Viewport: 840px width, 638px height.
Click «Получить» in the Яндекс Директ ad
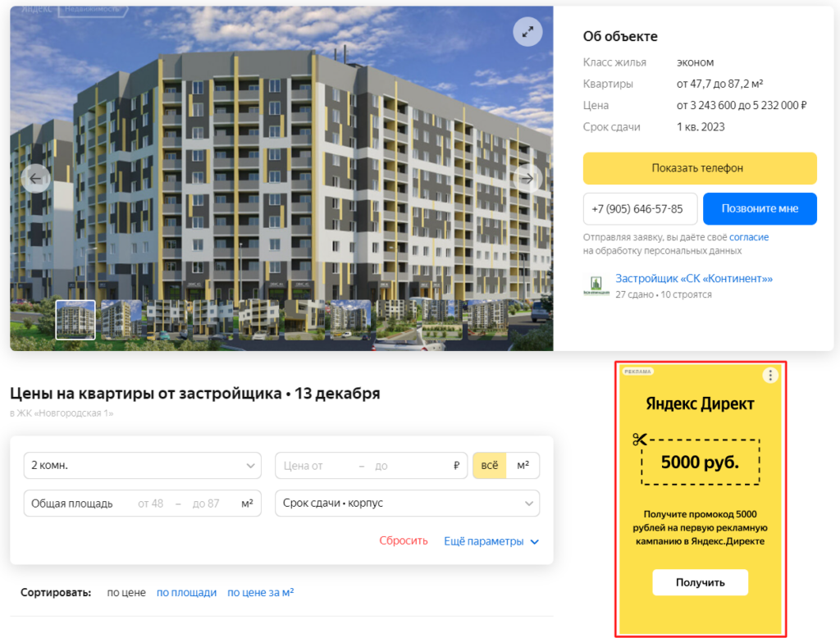tap(701, 582)
